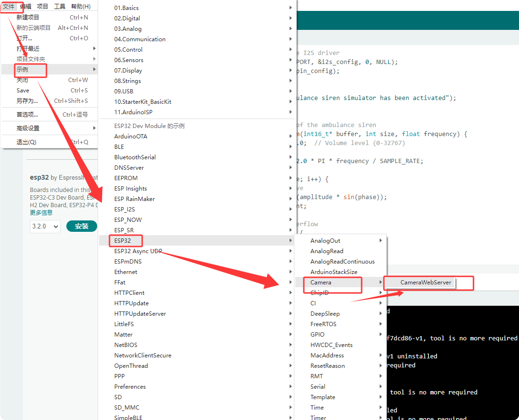Open the 帮助(H) menu
Image resolution: width=519 pixels, height=420 pixels.
81,6
